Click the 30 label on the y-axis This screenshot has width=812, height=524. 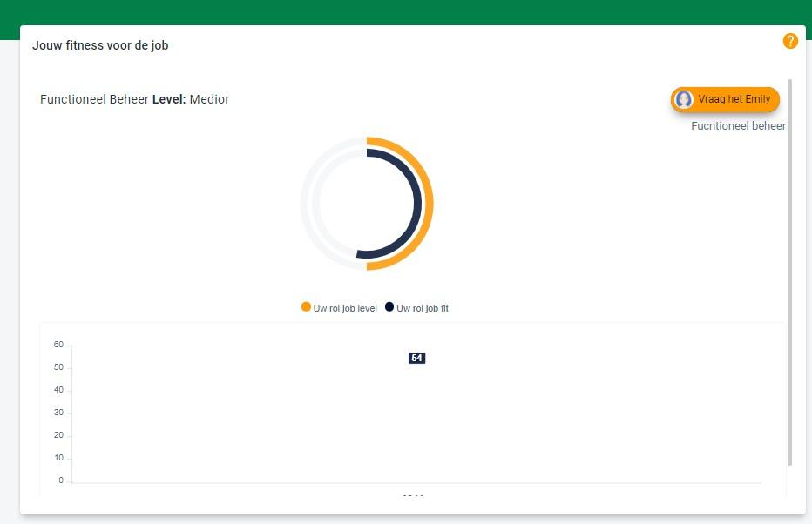(x=58, y=413)
